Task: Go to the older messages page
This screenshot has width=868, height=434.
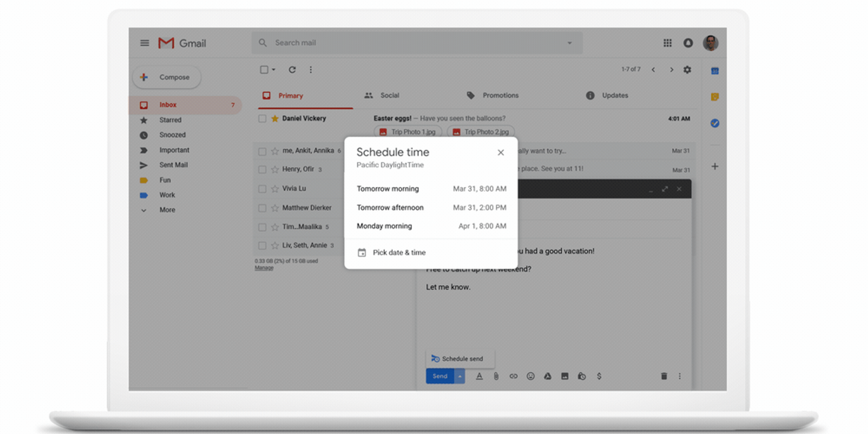Action: click(x=672, y=70)
